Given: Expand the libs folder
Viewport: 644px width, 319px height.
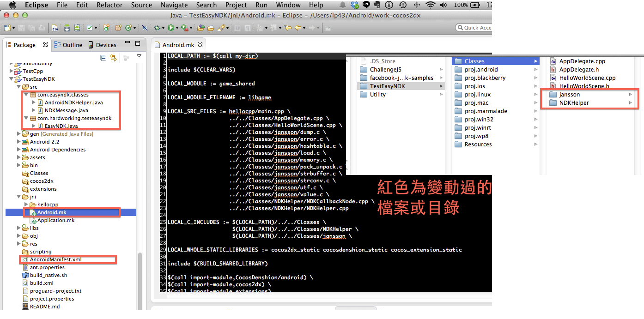Looking at the screenshot, I should (x=19, y=228).
